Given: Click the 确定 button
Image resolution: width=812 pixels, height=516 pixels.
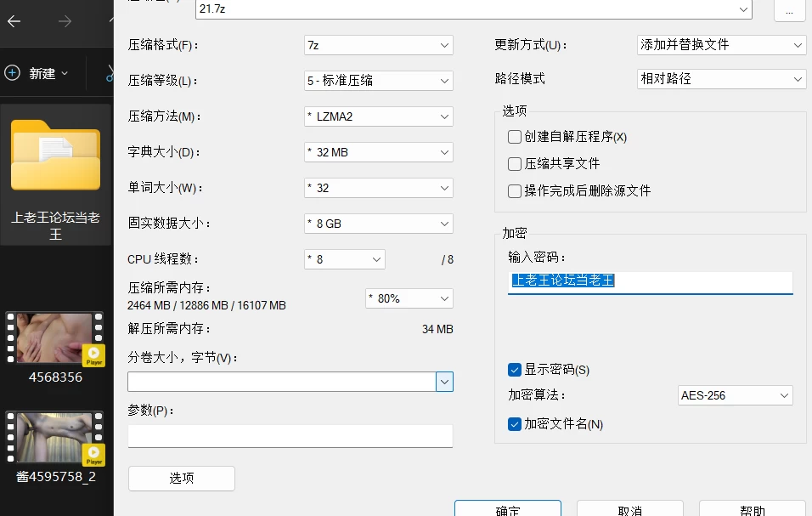Looking at the screenshot, I should (x=508, y=508).
